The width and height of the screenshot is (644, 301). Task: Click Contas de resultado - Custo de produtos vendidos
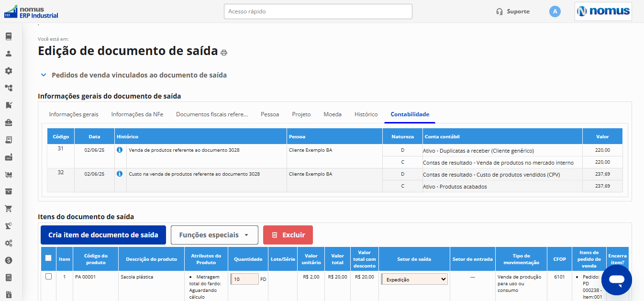pyautogui.click(x=491, y=175)
